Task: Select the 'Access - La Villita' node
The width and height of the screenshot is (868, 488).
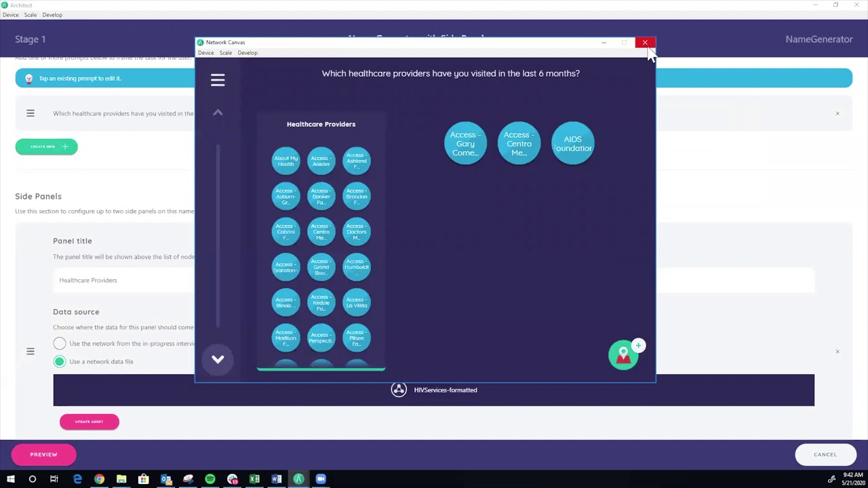Action: (357, 302)
